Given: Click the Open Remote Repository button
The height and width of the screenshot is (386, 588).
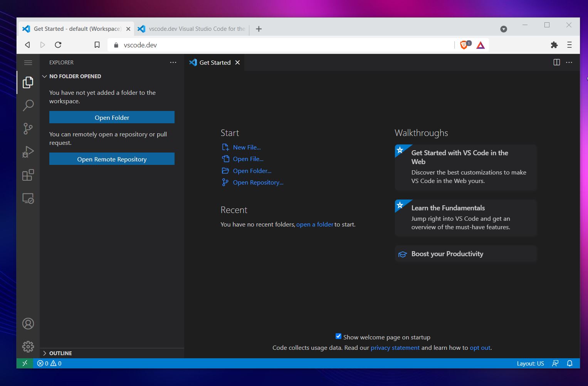Looking at the screenshot, I should [112, 159].
